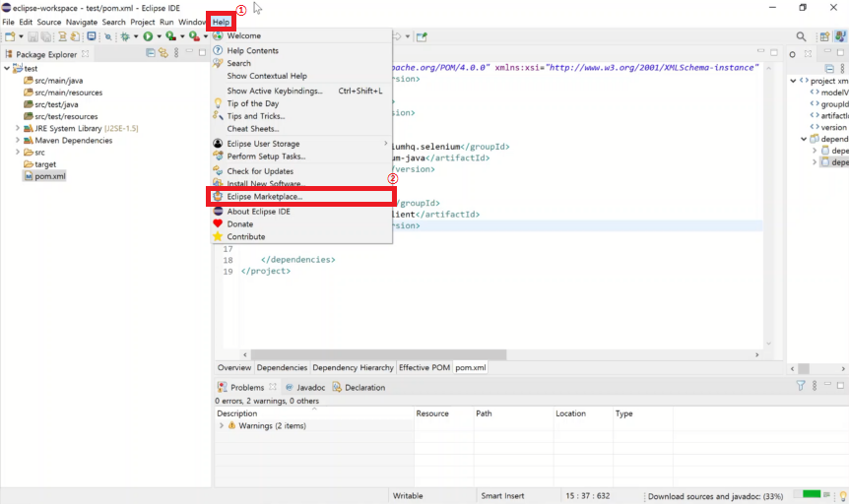
Task: Minimize the Package Explorer view
Action: click(189, 51)
